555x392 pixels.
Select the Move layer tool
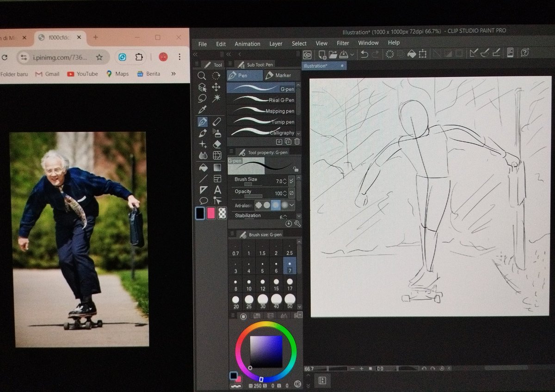pos(216,87)
